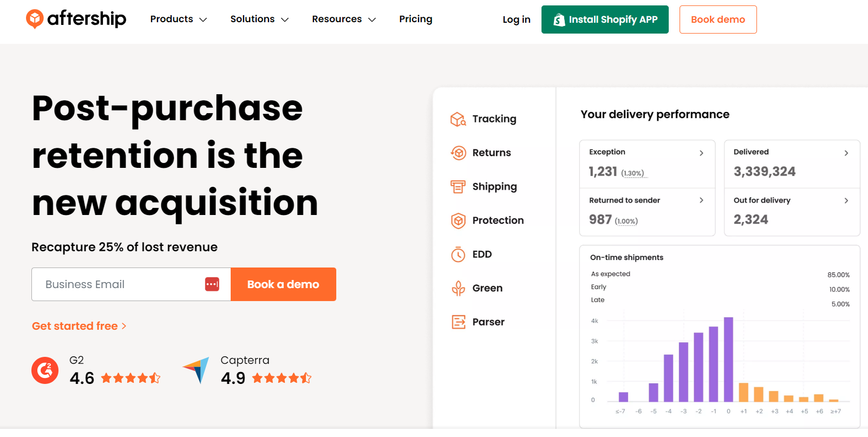Viewport: 868px width, 437px height.
Task: Click the password manager icon in email field
Action: coord(212,284)
